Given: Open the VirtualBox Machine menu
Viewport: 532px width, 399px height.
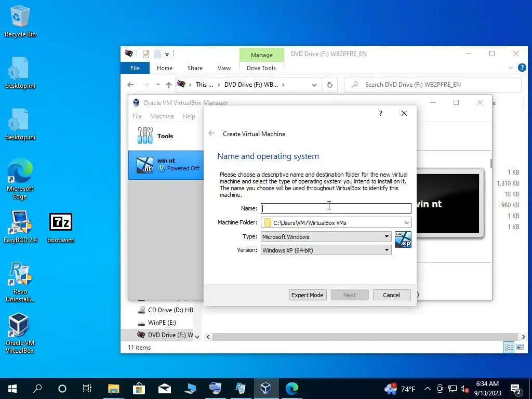Looking at the screenshot, I should pos(162,116).
